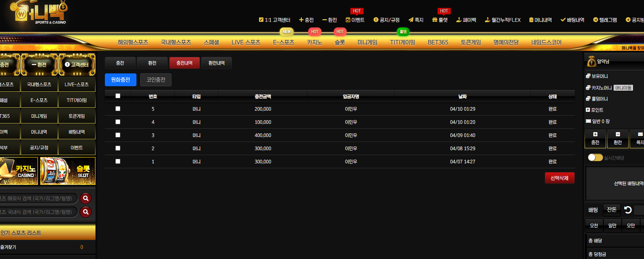Tick the checkbox for the 04/07 14:27 row
The width and height of the screenshot is (644, 259).
coord(118,161)
